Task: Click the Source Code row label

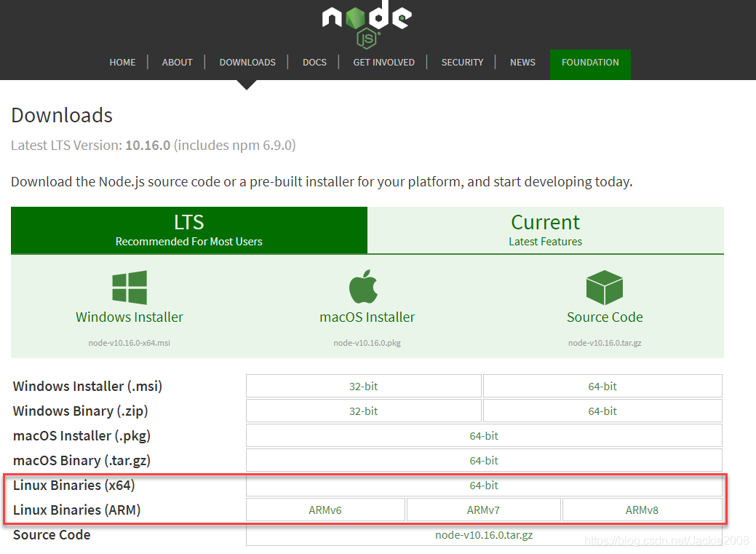Action: (x=52, y=535)
